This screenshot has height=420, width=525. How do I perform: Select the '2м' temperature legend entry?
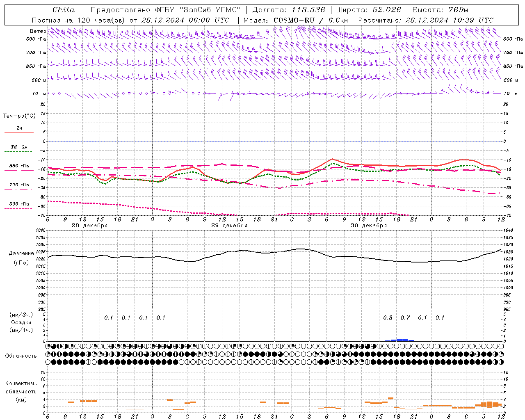click(19, 128)
